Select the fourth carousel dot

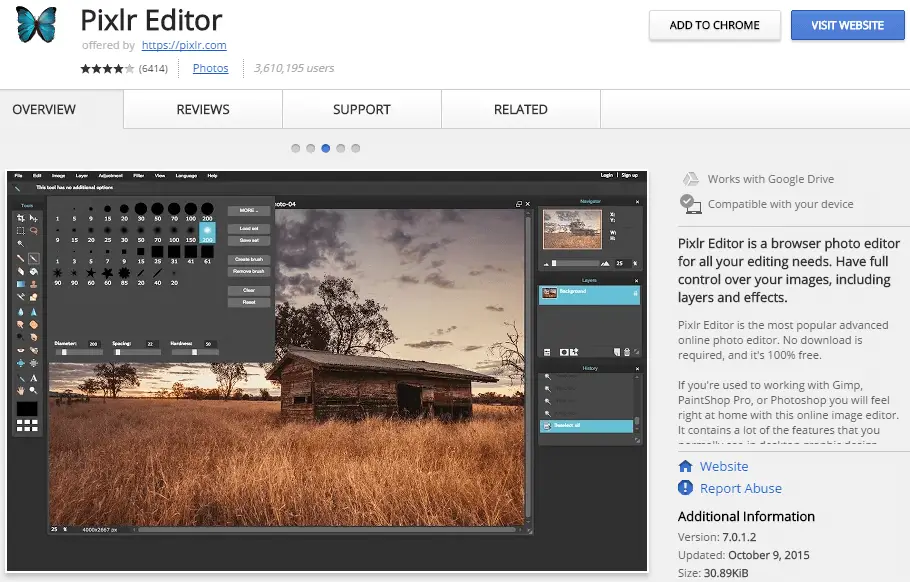click(x=341, y=149)
